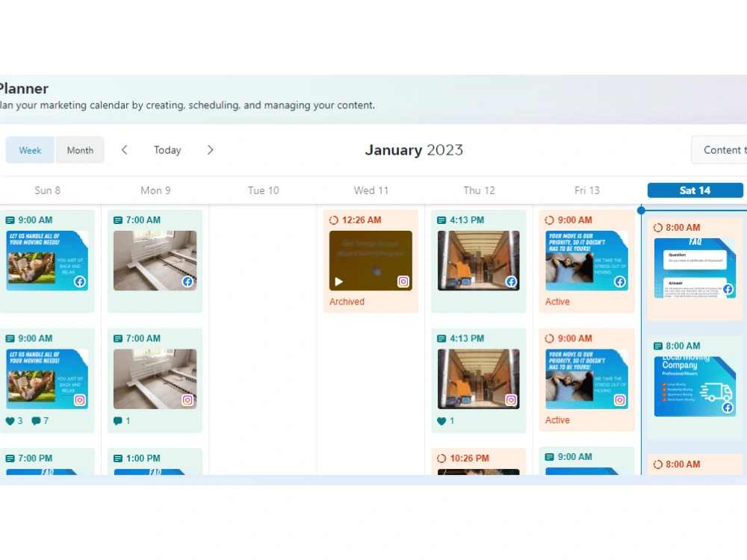Open Saturday Local Moving Company post
The image size is (747, 560).
click(x=695, y=386)
